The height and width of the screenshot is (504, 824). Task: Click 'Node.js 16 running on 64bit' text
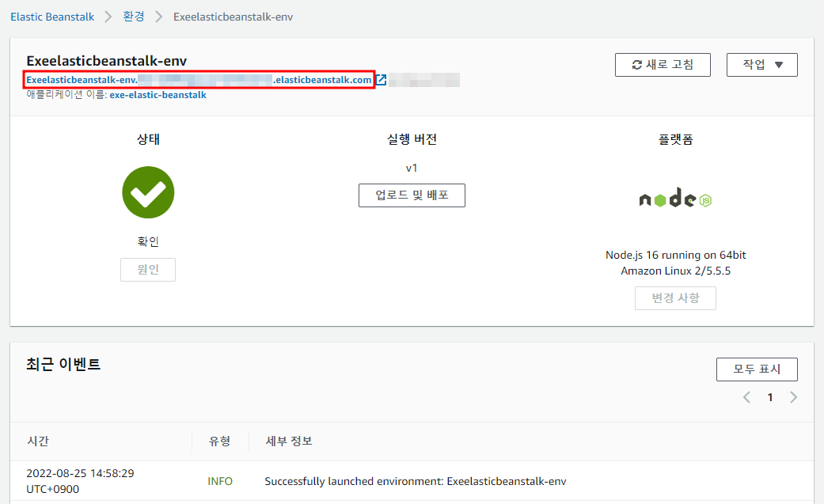[x=675, y=255]
